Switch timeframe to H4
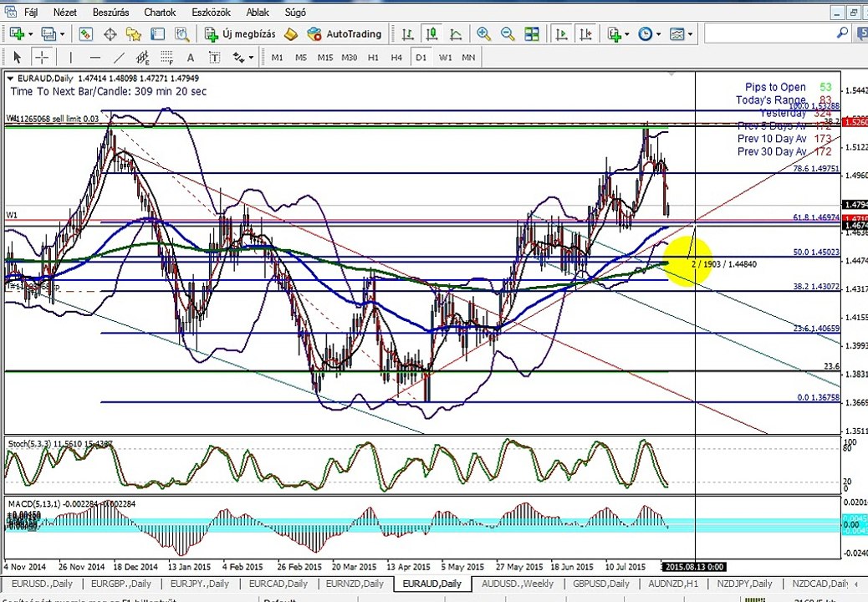Screen dimensions: 868x602 [396, 57]
